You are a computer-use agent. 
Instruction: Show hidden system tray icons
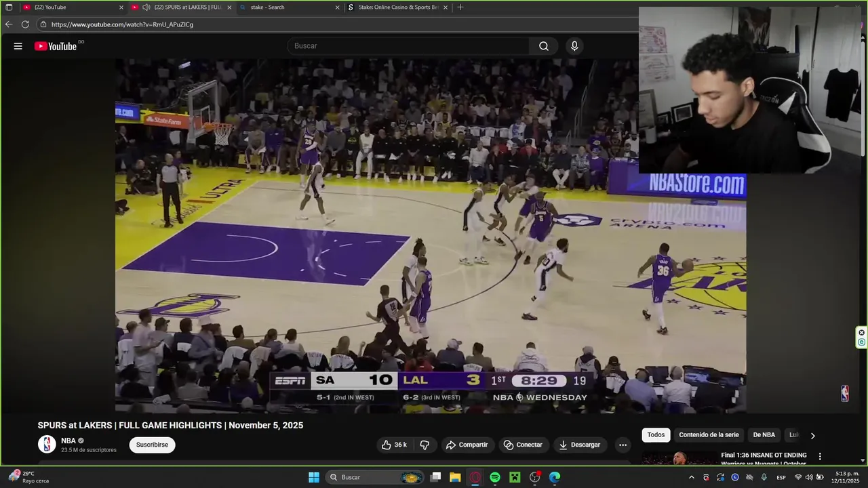[x=692, y=477]
